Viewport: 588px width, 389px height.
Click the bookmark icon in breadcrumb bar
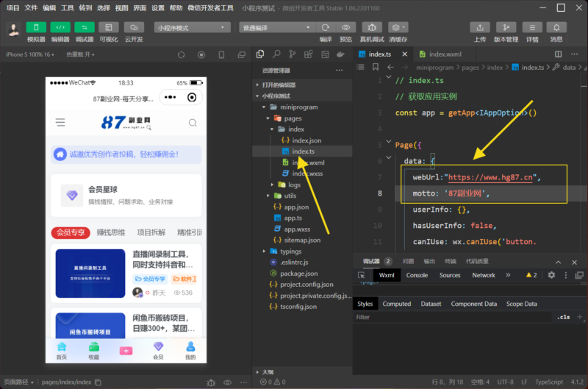[x=376, y=67]
